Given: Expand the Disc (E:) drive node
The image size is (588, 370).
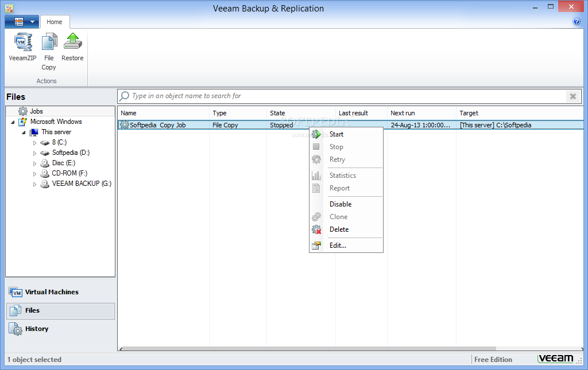Looking at the screenshot, I should pos(34,163).
